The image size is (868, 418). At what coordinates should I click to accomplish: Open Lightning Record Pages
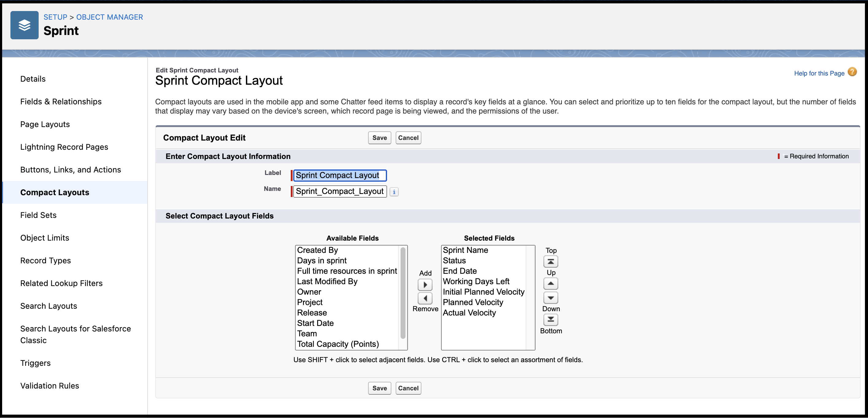point(64,147)
